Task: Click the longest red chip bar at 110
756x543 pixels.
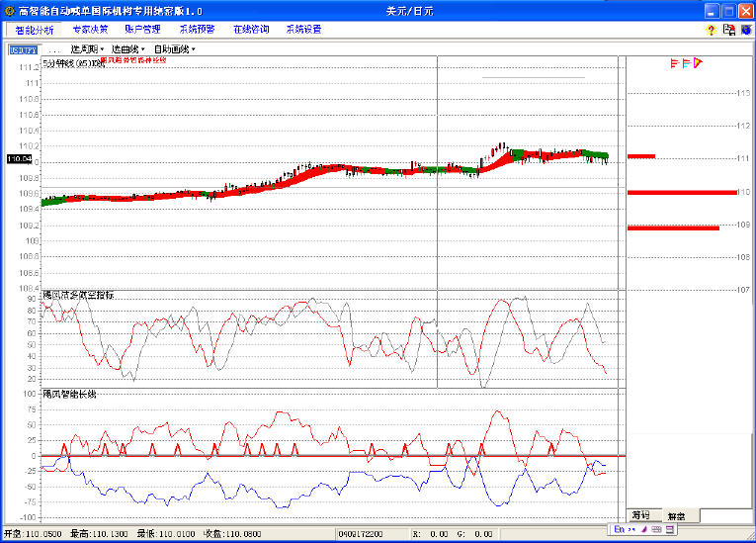Action: (x=681, y=192)
